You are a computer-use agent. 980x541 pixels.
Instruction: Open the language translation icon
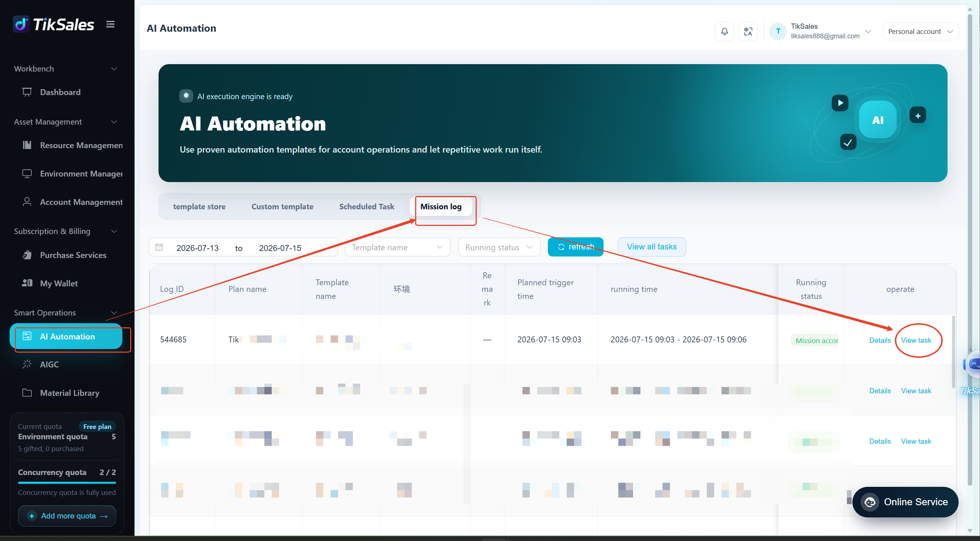[748, 31]
